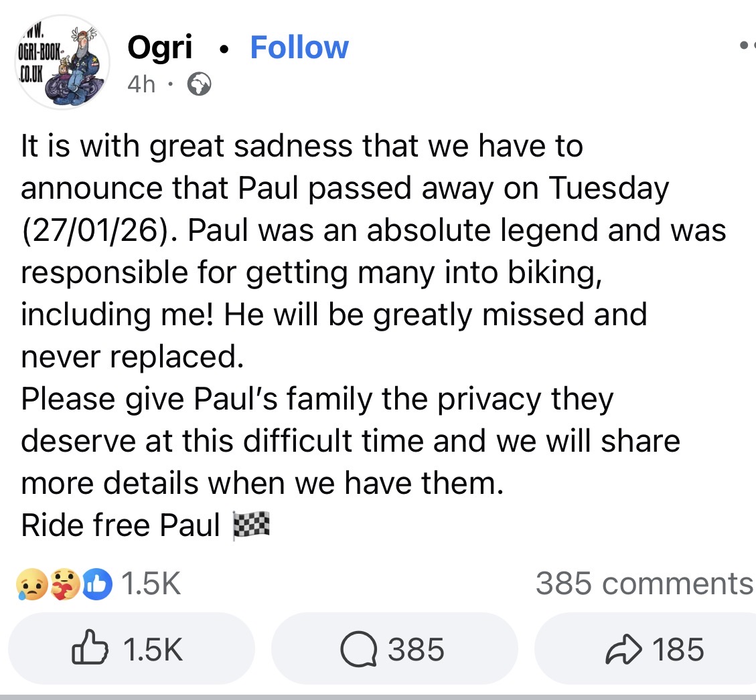
Task: Click the 1.5K count on Like button
Action: point(154,649)
